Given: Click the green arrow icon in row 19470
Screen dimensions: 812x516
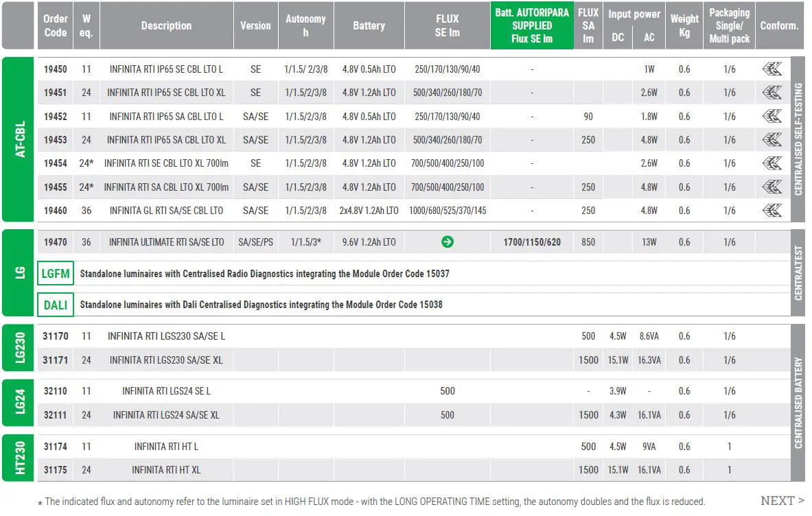Looking at the screenshot, I should (448, 242).
